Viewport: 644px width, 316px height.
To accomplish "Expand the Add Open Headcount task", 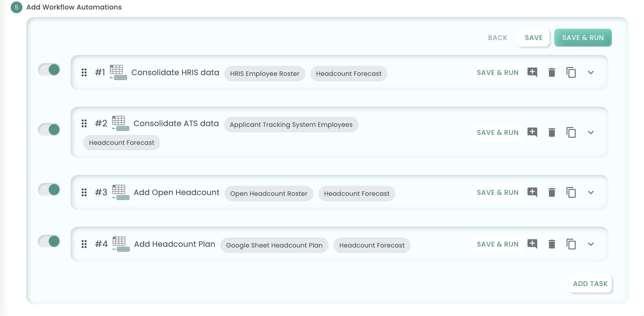I will coord(591,192).
